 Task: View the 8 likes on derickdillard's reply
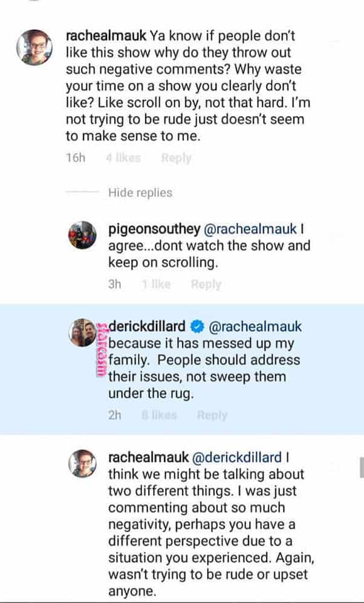[159, 415]
